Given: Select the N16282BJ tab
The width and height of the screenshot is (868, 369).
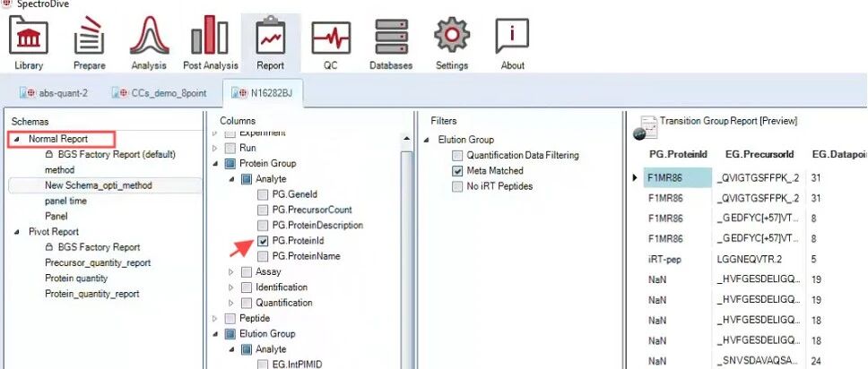Looking at the screenshot, I should (x=263, y=93).
